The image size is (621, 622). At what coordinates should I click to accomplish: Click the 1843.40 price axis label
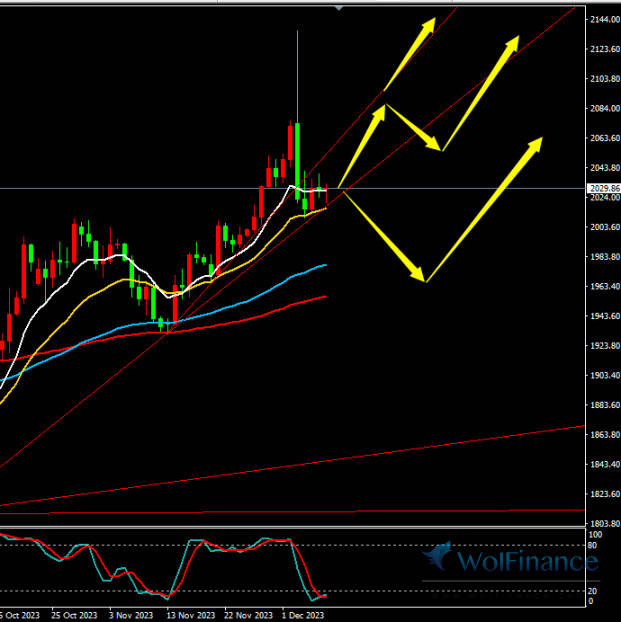[x=605, y=464]
